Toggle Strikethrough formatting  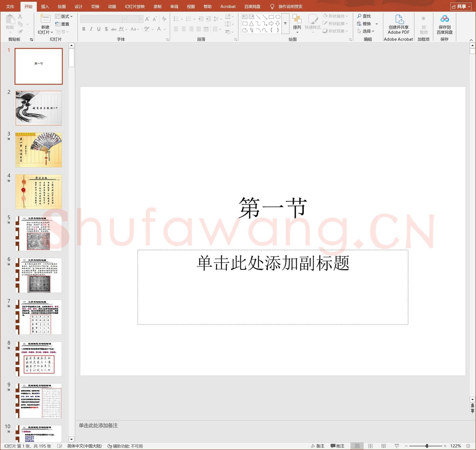point(114,29)
